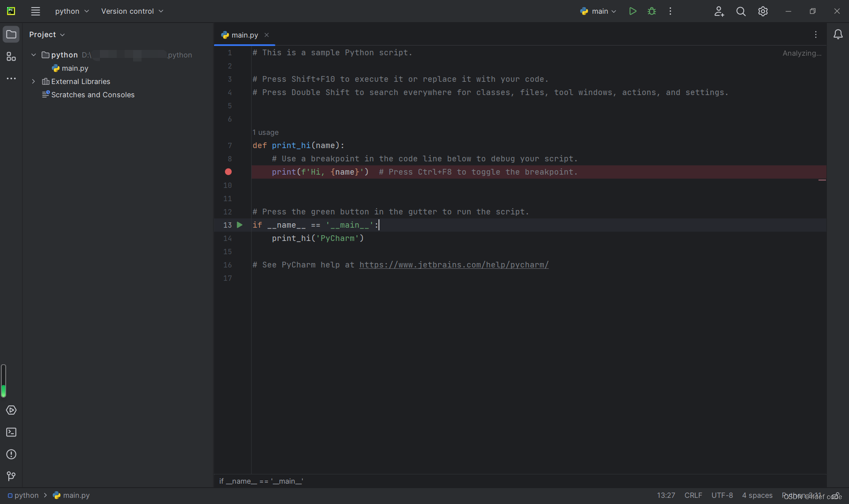
Task: Click python in the bottom breadcrumb
Action: [x=23, y=495]
